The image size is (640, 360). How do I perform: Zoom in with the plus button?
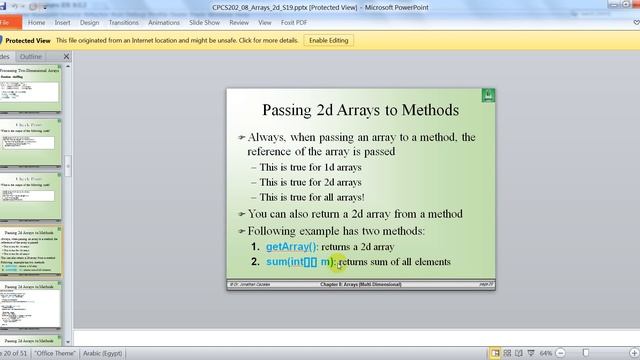point(635,353)
